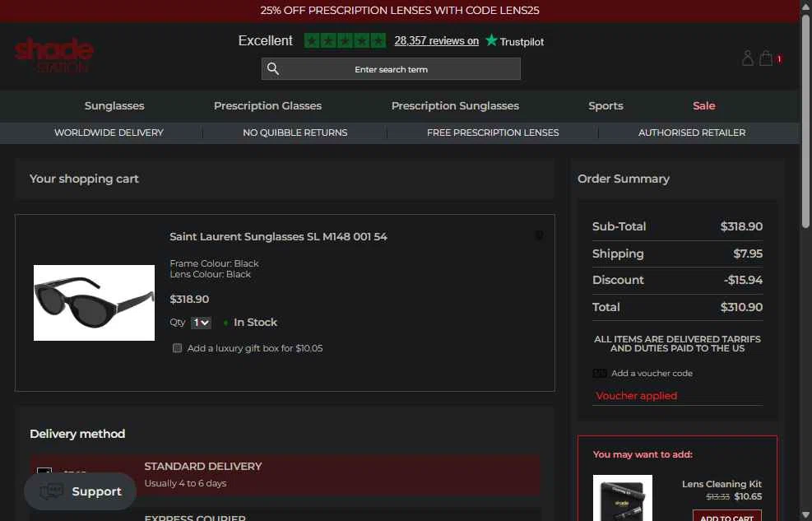Open the Qty quantity dropdown
The image size is (812, 521).
click(201, 323)
